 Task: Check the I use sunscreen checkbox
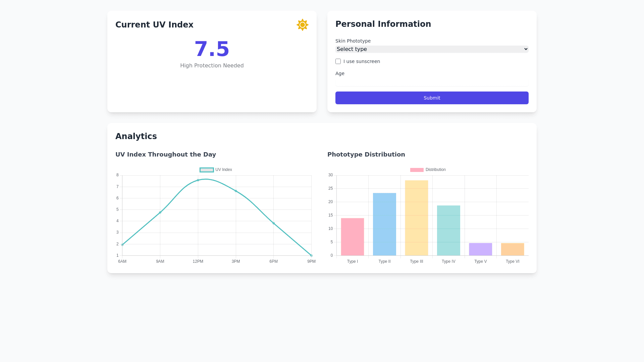click(338, 61)
